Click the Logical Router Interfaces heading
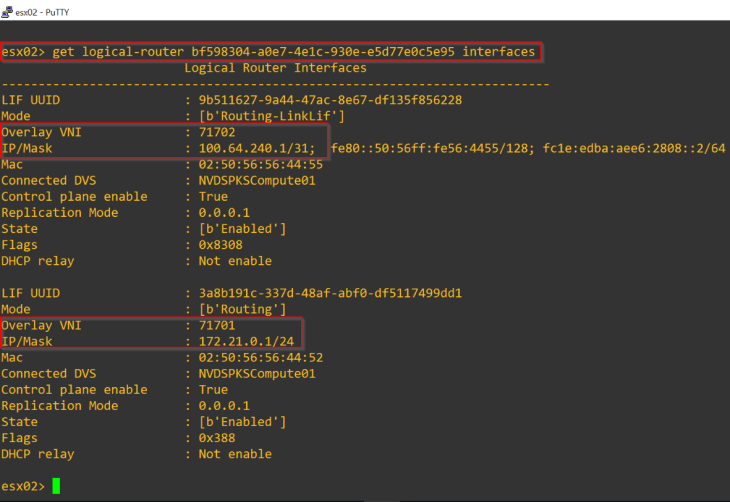Screen dimensions: 730x502 [x=275, y=68]
